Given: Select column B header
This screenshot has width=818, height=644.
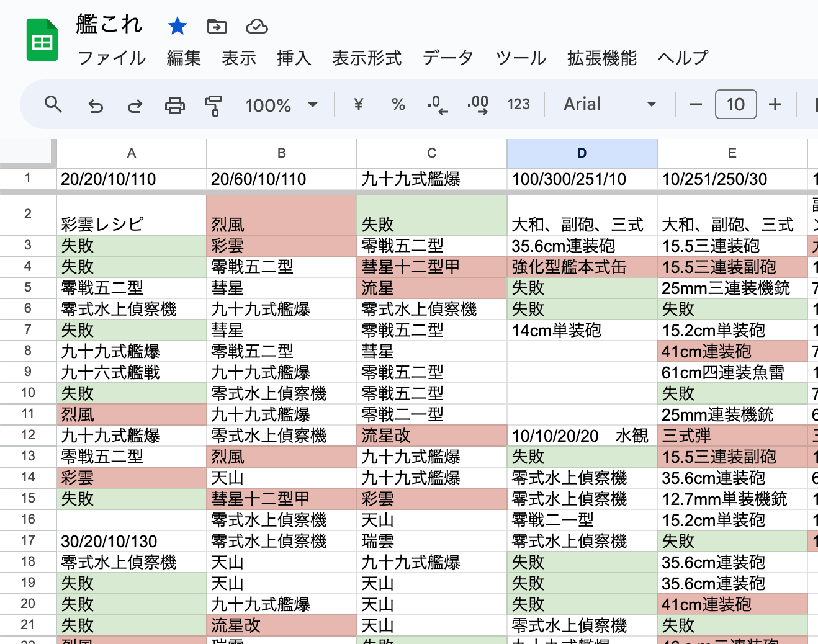Looking at the screenshot, I should pyautogui.click(x=282, y=153).
